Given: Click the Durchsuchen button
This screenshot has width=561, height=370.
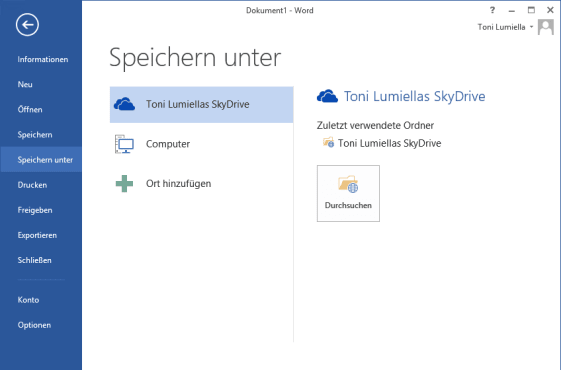Looking at the screenshot, I should (348, 193).
